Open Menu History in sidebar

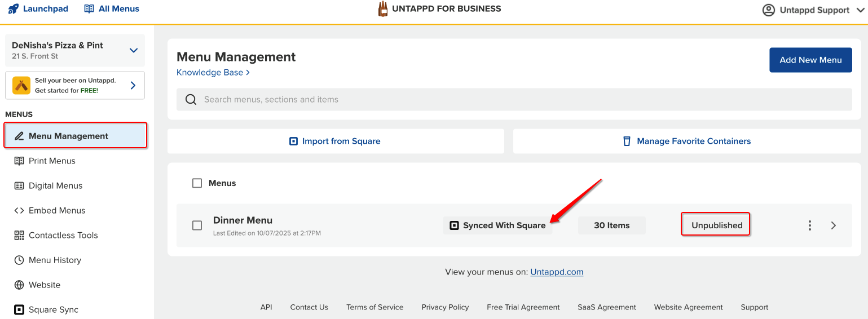point(55,260)
